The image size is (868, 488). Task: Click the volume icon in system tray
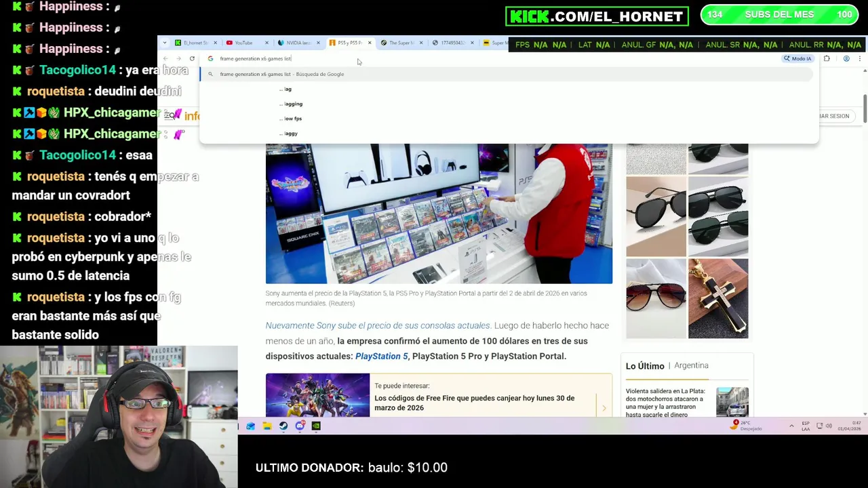[829, 426]
